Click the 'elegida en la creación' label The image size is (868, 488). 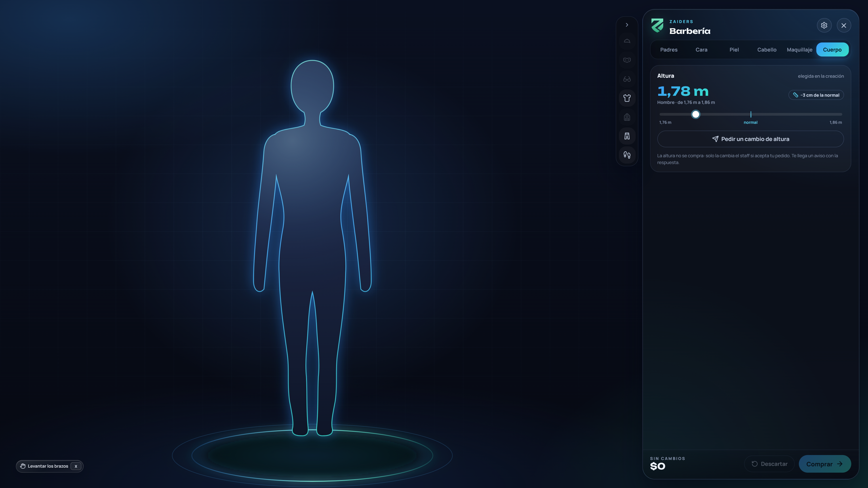point(821,76)
